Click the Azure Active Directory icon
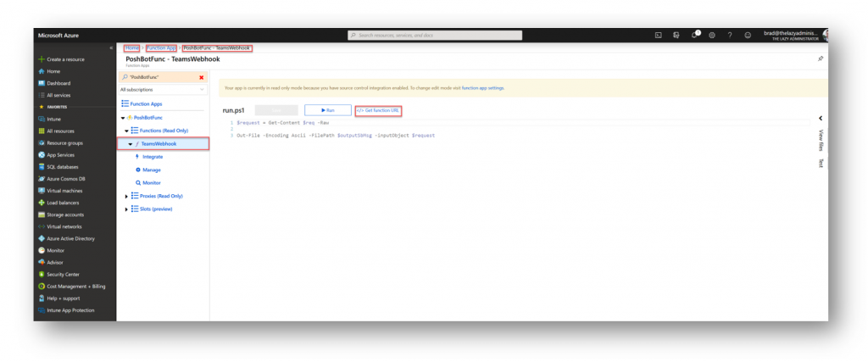Screen dimensions: 868x362 [41, 238]
